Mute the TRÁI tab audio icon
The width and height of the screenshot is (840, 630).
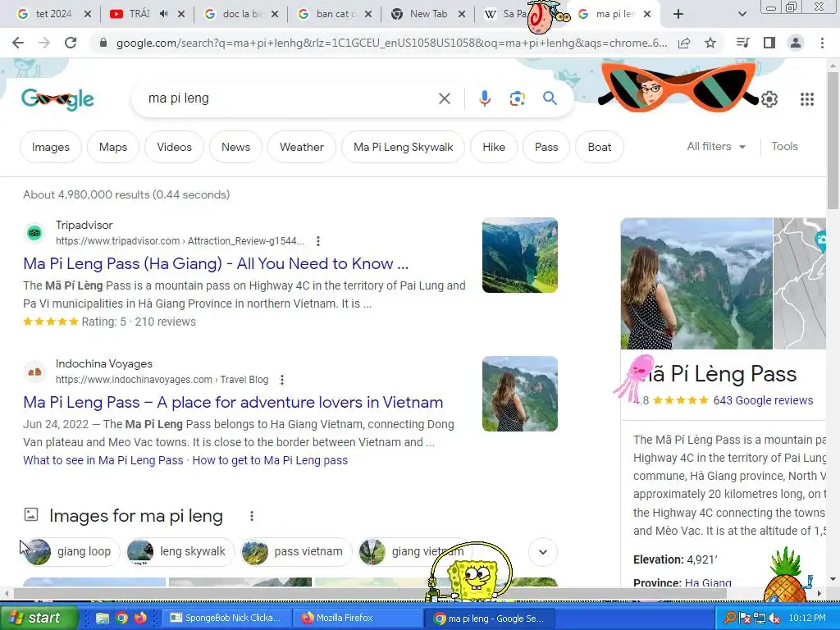click(163, 14)
